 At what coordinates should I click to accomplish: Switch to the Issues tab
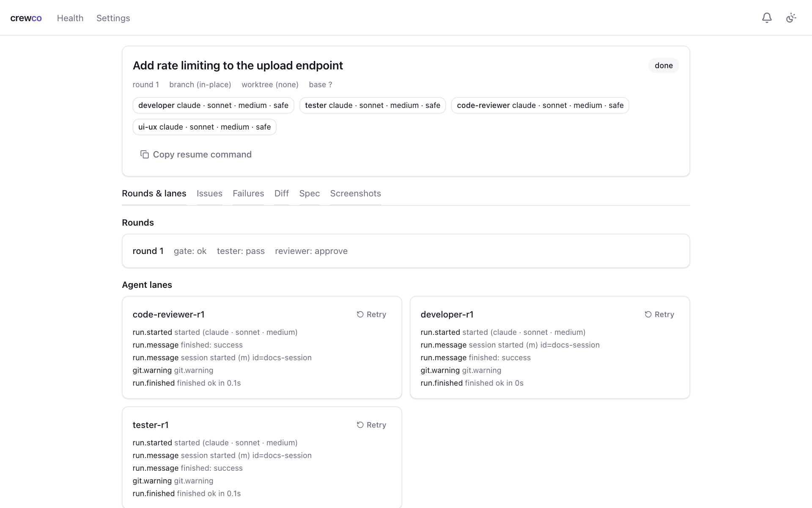pyautogui.click(x=209, y=193)
